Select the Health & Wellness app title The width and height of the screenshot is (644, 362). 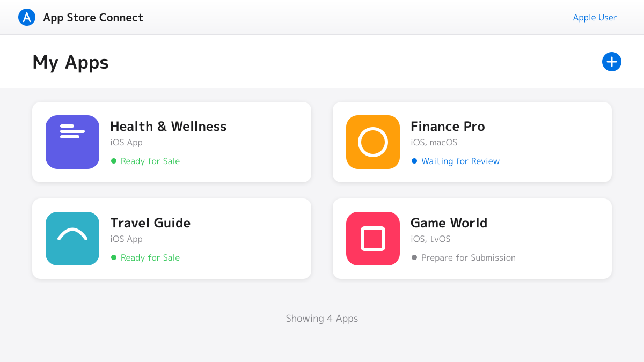pos(169,127)
